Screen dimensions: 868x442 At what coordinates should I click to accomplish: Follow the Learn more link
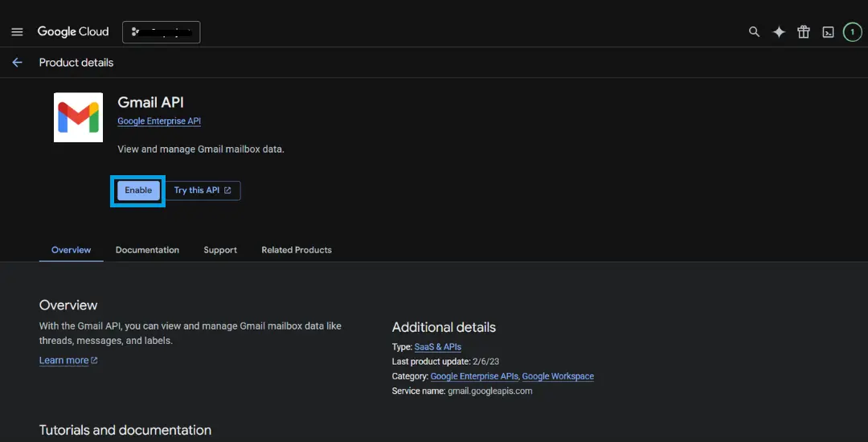pos(68,361)
